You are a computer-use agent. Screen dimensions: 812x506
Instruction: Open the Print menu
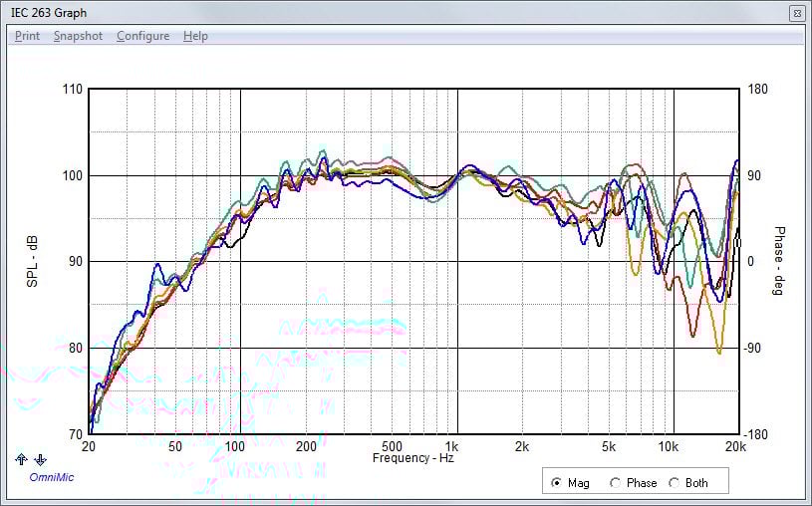pyautogui.click(x=27, y=36)
